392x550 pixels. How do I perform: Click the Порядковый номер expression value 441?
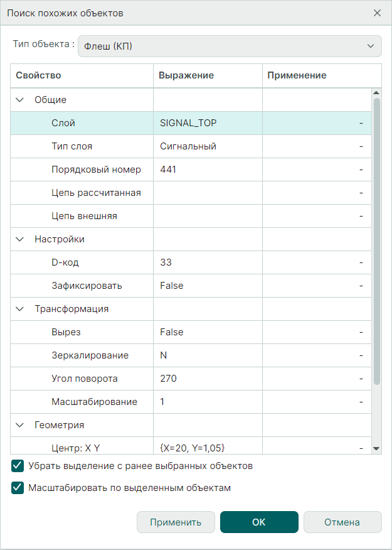pyautogui.click(x=168, y=170)
